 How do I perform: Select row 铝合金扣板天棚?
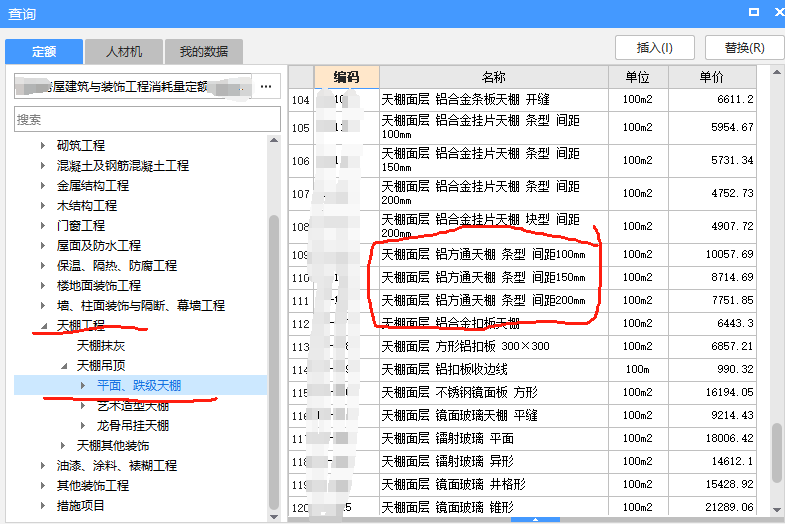pyautogui.click(x=522, y=324)
